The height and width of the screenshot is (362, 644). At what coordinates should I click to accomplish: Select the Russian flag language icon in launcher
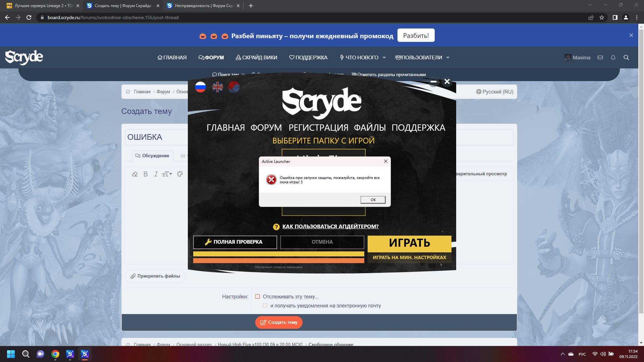tap(201, 87)
